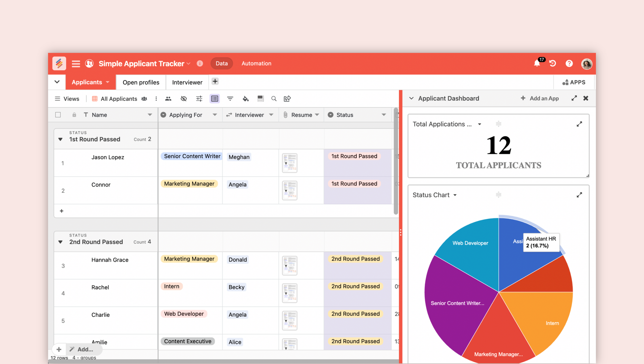Open notifications with the bell icon

[x=537, y=63]
